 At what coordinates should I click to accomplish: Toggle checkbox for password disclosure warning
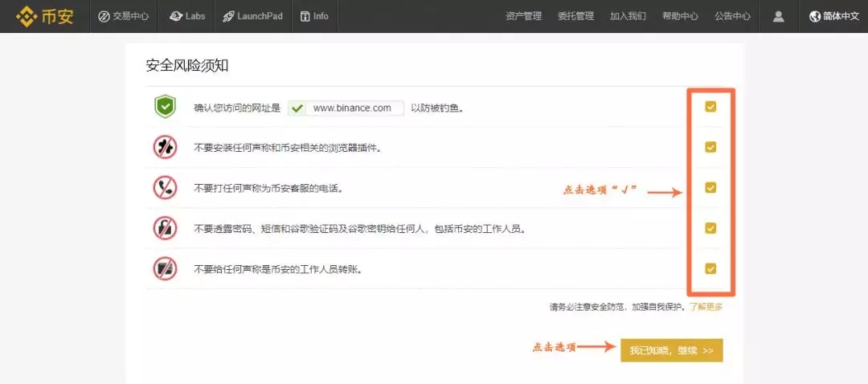point(710,228)
